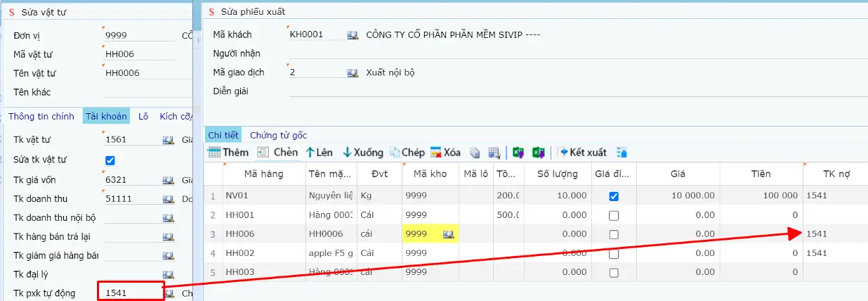Image resolution: width=868 pixels, height=301 pixels.
Task: Check Giá đích checkbox for HH001 row
Action: click(x=614, y=215)
